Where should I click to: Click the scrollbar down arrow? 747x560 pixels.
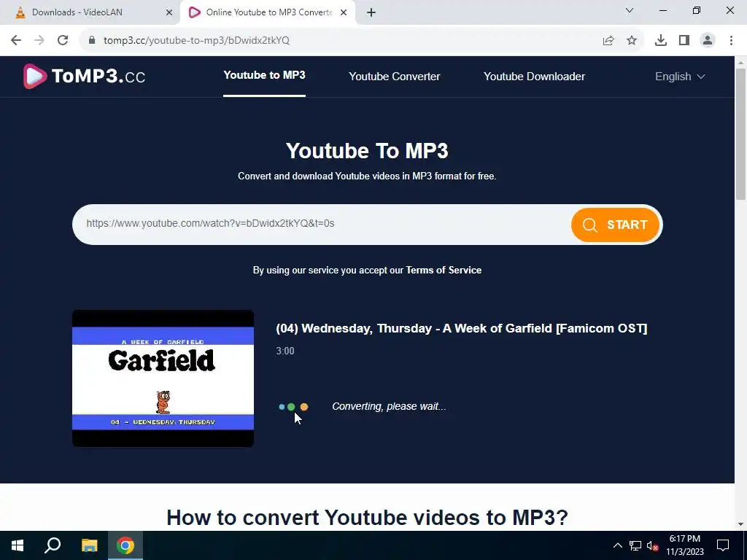tap(741, 525)
